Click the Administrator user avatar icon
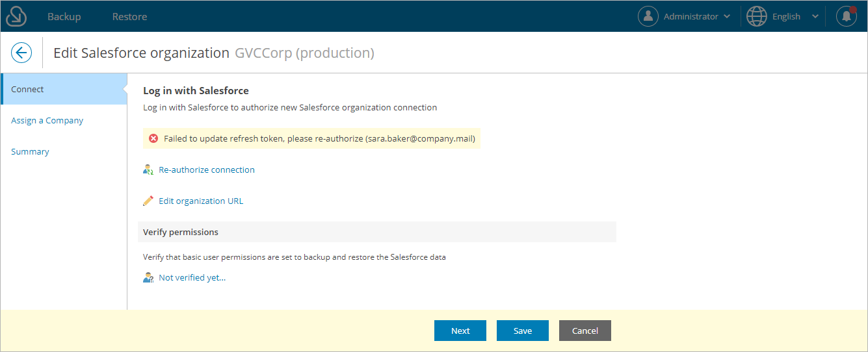Viewport: 868px width, 352px height. (648, 16)
